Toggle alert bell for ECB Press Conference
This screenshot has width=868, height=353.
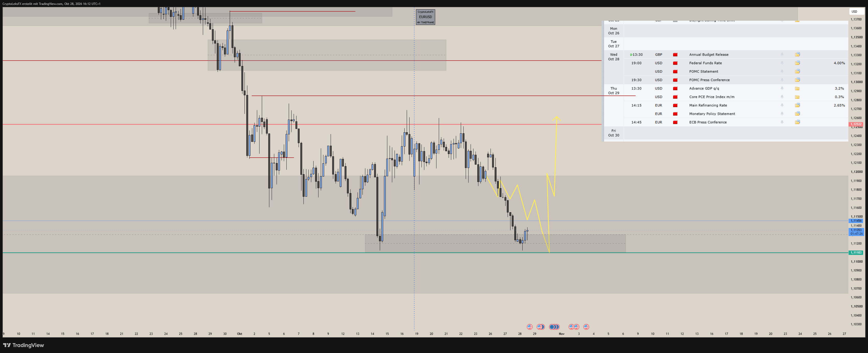[x=782, y=122]
